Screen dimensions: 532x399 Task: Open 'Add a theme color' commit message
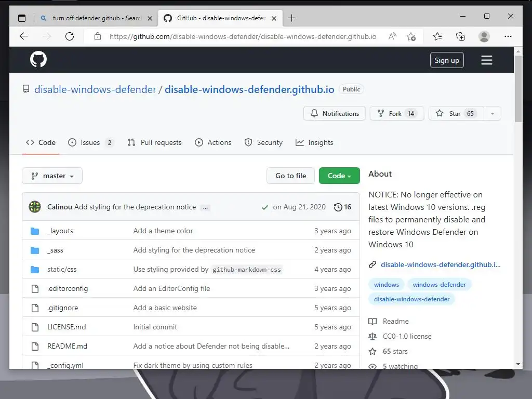coord(163,231)
